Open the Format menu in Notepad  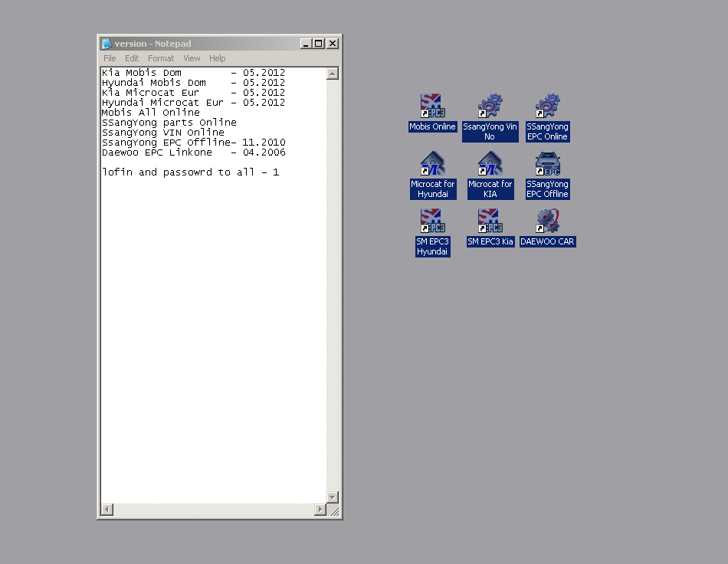pyautogui.click(x=161, y=58)
